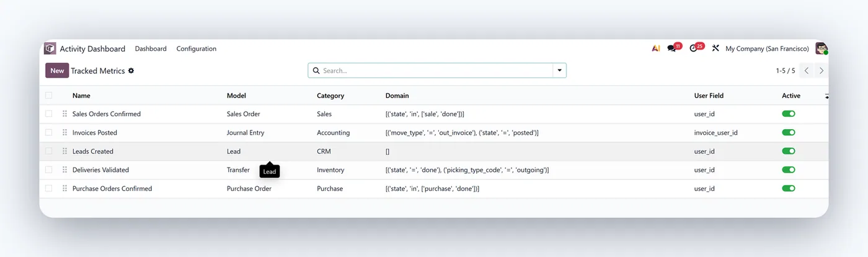Click the Activity Dashboard app title
Screen dimensions: 868x257
click(x=92, y=48)
